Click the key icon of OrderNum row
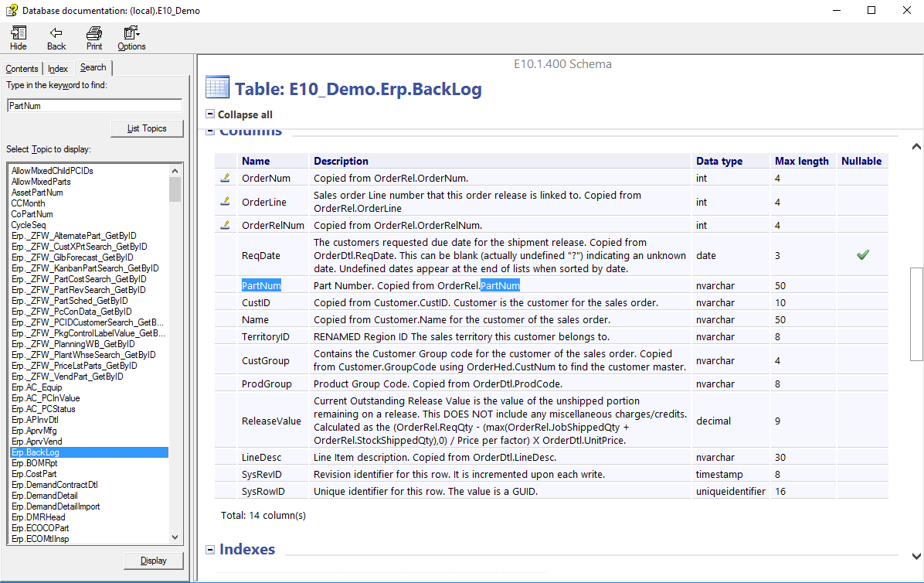The height and width of the screenshot is (583, 924). click(x=225, y=177)
